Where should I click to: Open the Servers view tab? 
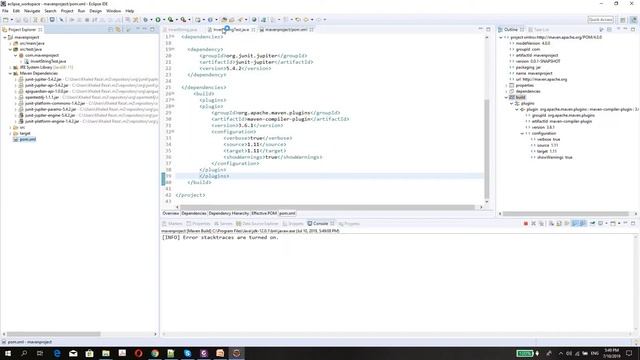(x=223, y=224)
